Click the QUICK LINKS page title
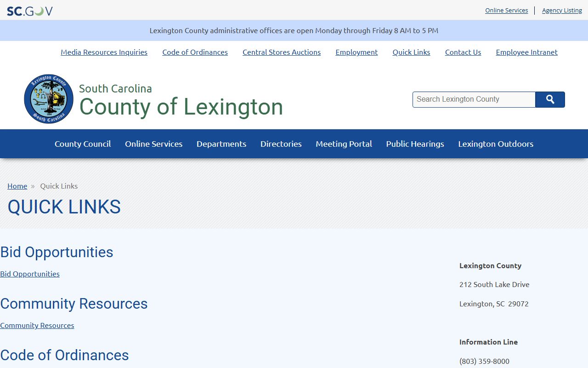This screenshot has height=368, width=588. tap(64, 207)
